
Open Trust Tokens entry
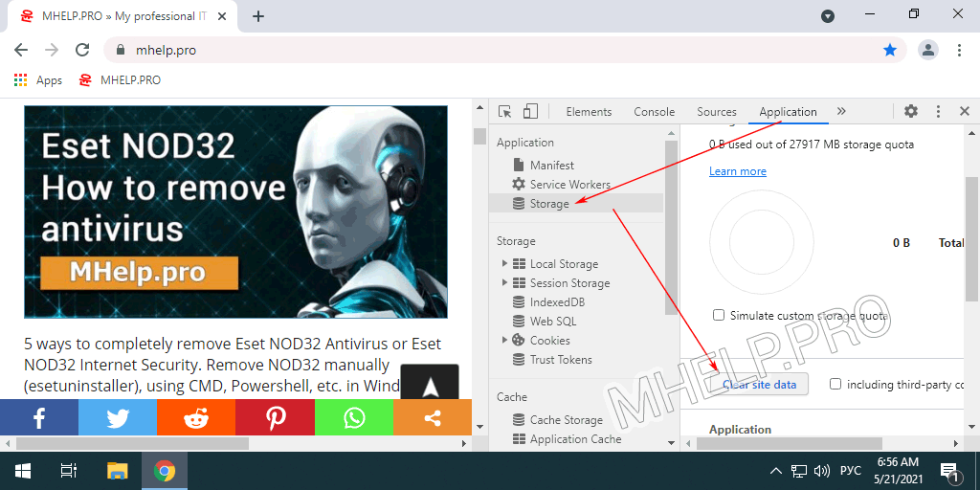click(561, 360)
